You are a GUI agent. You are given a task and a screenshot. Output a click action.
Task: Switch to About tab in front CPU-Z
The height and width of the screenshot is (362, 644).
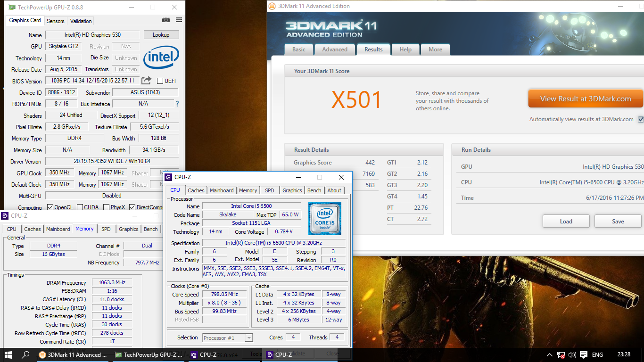coord(334,190)
